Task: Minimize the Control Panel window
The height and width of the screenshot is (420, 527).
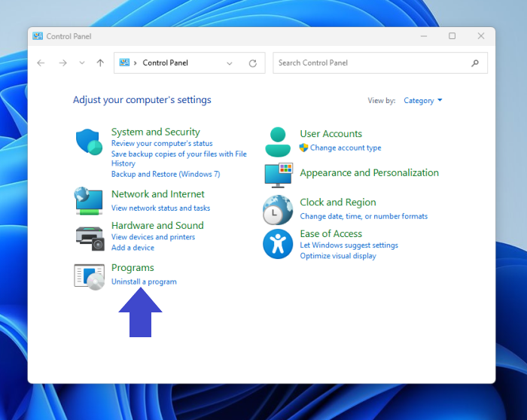Action: tap(424, 36)
